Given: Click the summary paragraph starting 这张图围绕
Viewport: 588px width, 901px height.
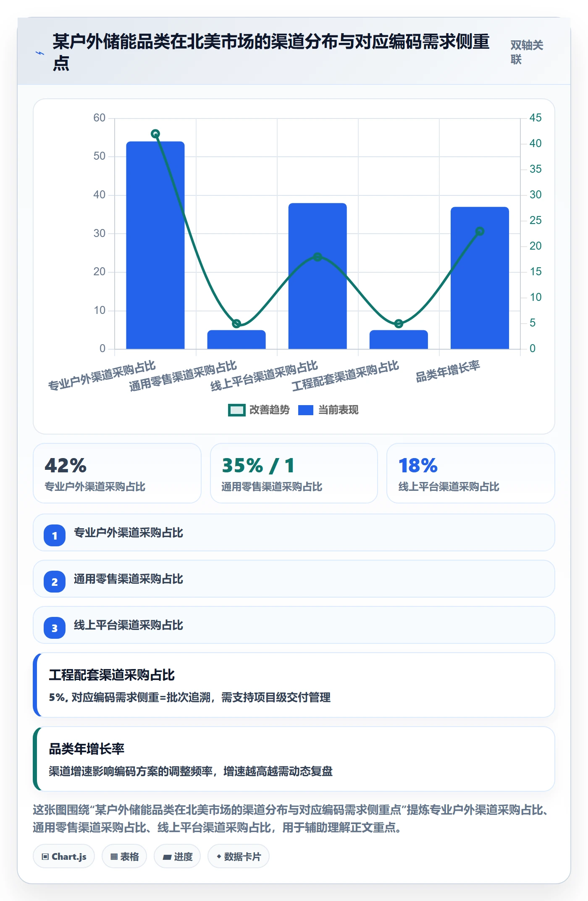Looking at the screenshot, I should point(292,819).
